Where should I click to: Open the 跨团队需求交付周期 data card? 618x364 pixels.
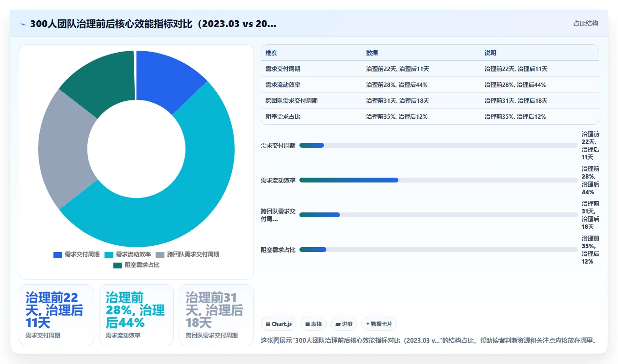coord(216,315)
